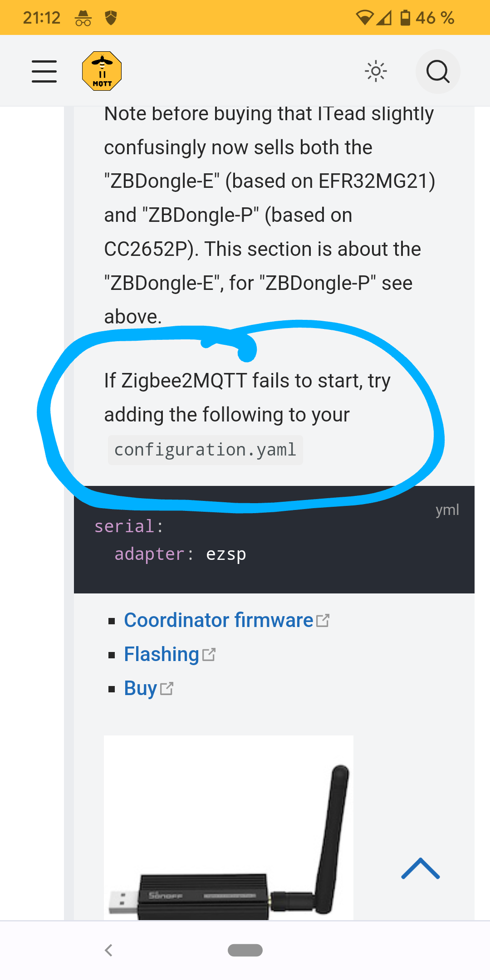
Task: Tap the Wi-Fi status icon
Action: click(364, 18)
